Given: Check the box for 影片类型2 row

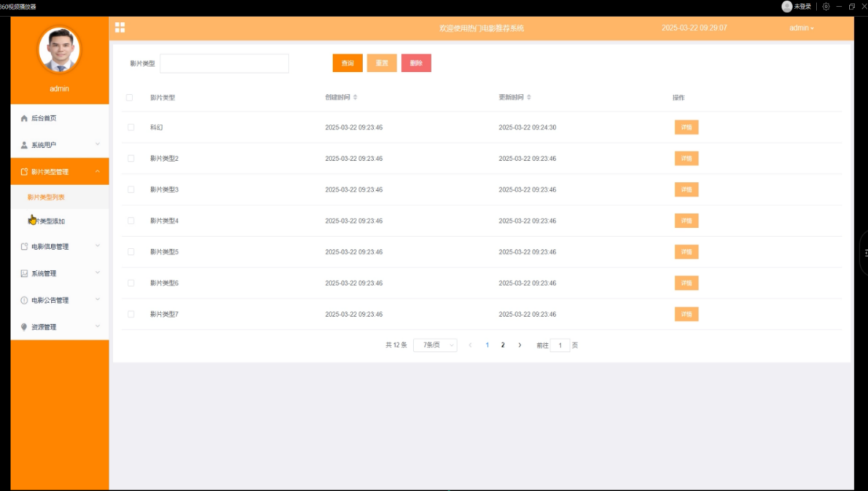Looking at the screenshot, I should [x=131, y=158].
